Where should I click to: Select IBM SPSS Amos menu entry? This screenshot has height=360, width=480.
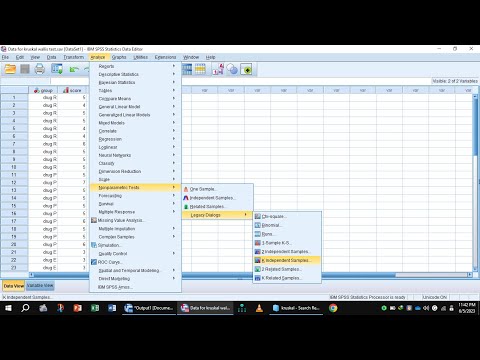(135, 287)
